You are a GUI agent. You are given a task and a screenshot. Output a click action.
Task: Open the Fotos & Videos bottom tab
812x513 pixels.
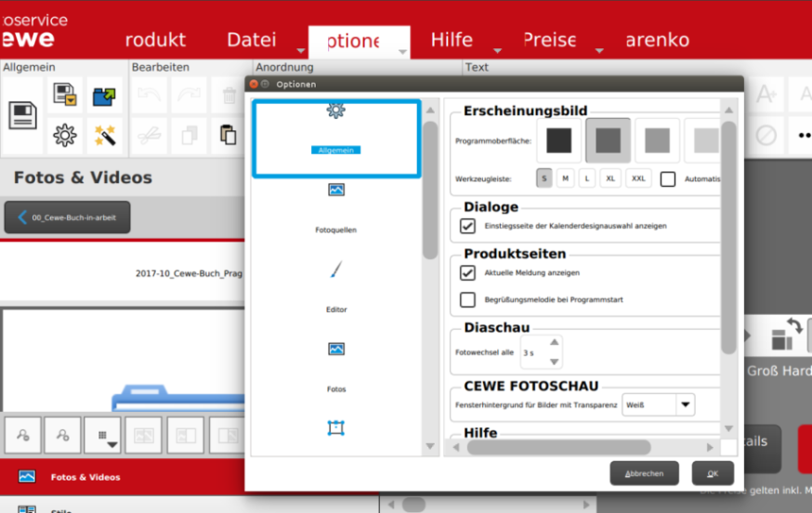(123, 477)
